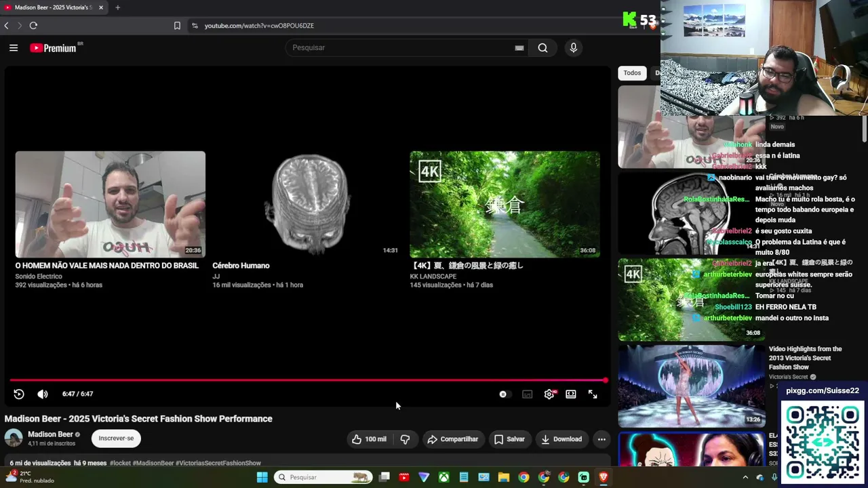Image resolution: width=868 pixels, height=488 pixels.
Task: Save the video with the Salvar button
Action: point(509,439)
